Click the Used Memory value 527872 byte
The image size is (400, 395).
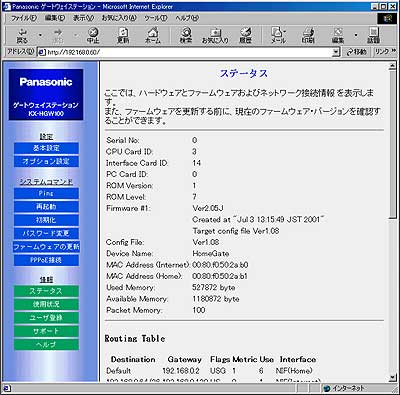tap(214, 288)
